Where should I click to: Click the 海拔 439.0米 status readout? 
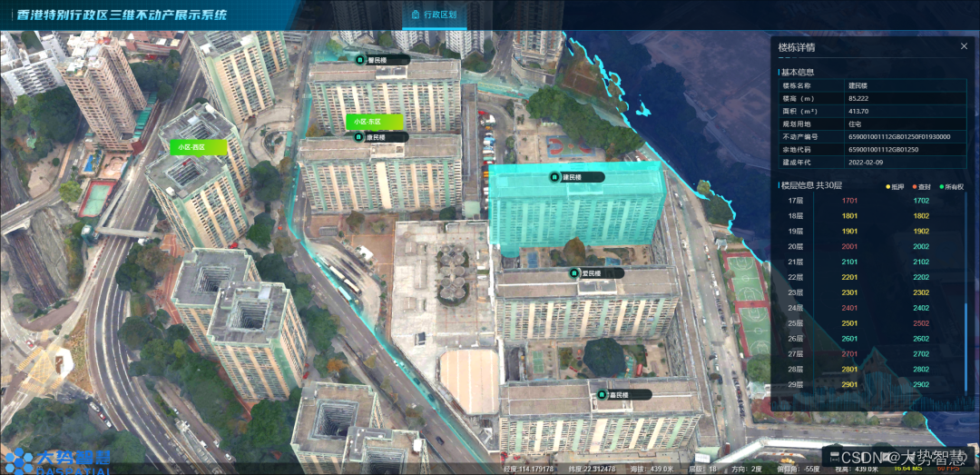click(x=653, y=469)
